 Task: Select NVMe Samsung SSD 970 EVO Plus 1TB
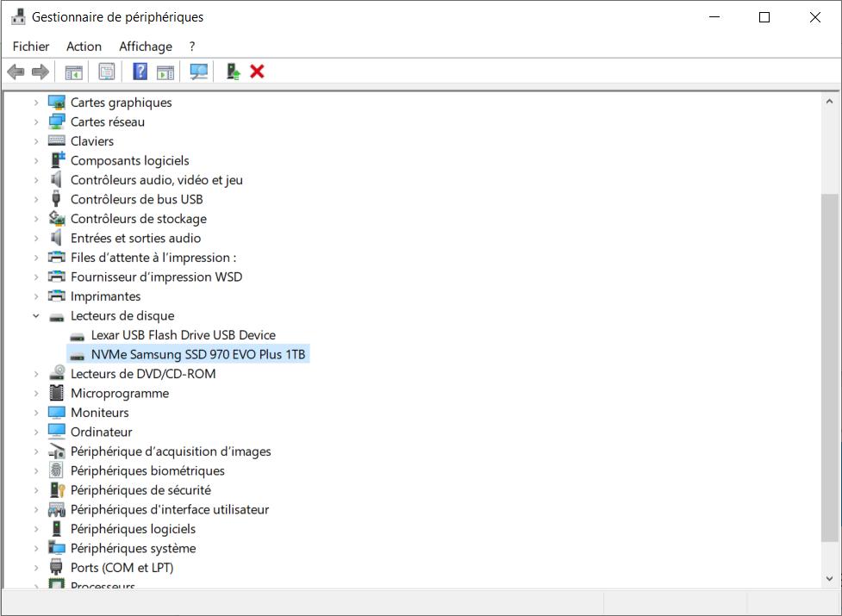coord(198,354)
